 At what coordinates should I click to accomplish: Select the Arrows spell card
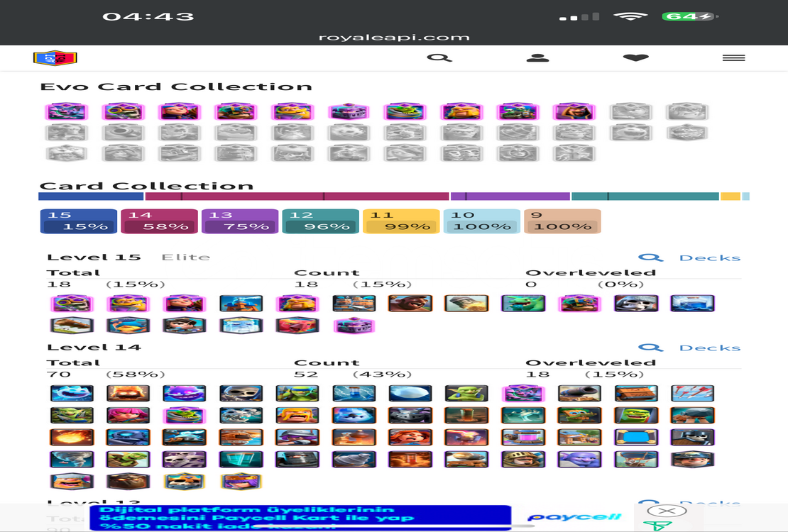click(x=692, y=394)
